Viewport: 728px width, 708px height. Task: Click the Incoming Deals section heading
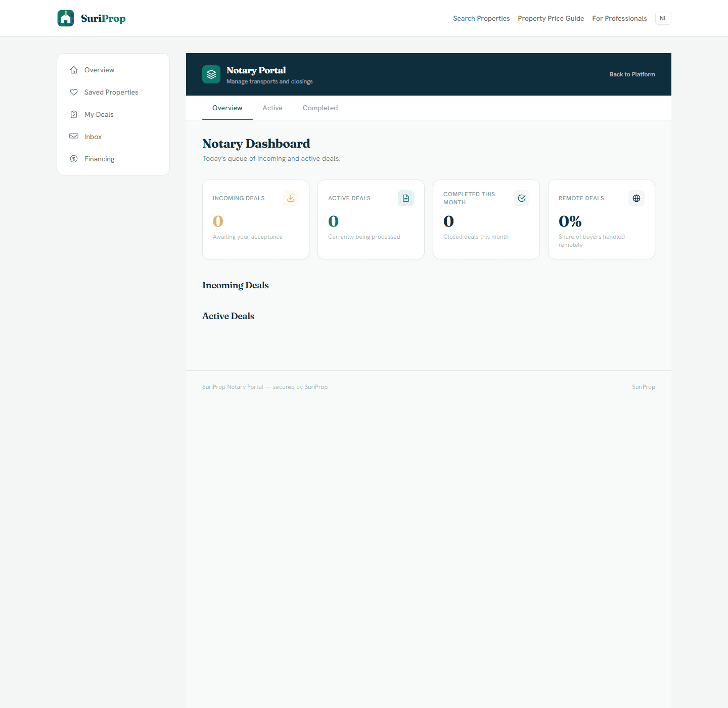tap(236, 285)
